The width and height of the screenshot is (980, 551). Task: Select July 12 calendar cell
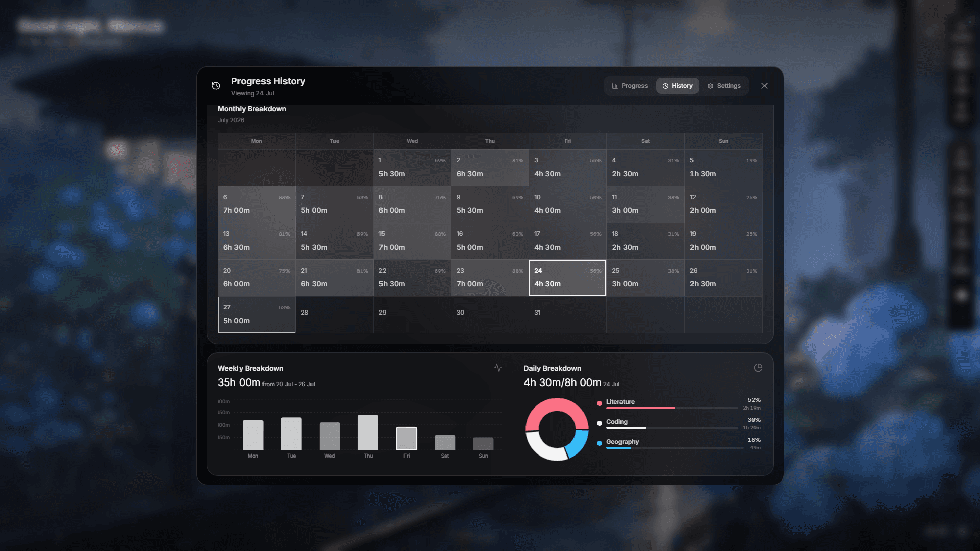(724, 204)
